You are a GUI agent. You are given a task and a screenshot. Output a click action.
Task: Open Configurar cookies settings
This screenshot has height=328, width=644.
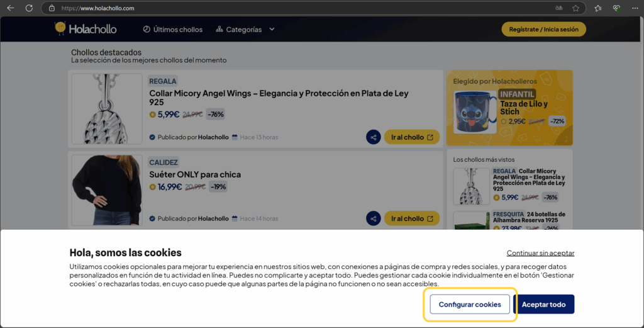pyautogui.click(x=470, y=305)
